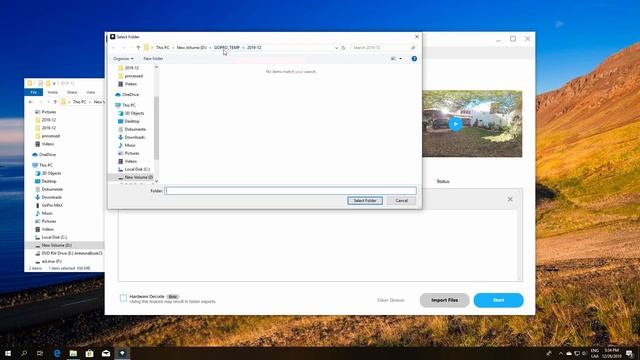
Task: Open Task View from the taskbar
Action: (40, 353)
